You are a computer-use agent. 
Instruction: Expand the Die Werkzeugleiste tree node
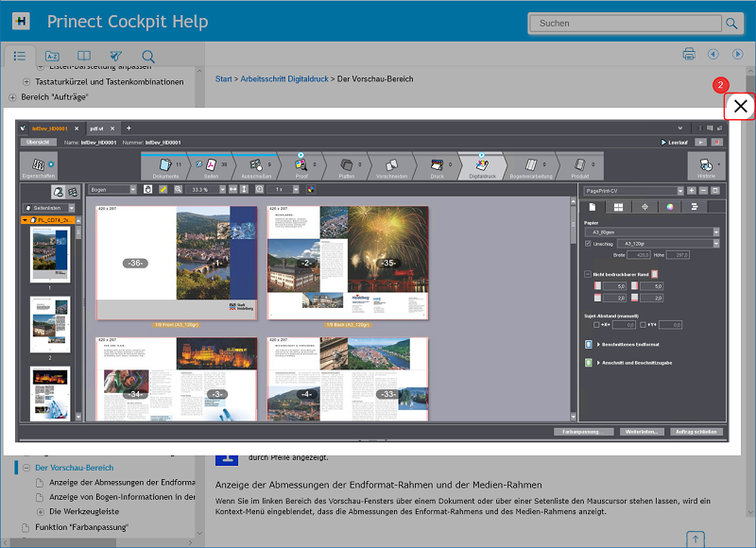(40, 511)
